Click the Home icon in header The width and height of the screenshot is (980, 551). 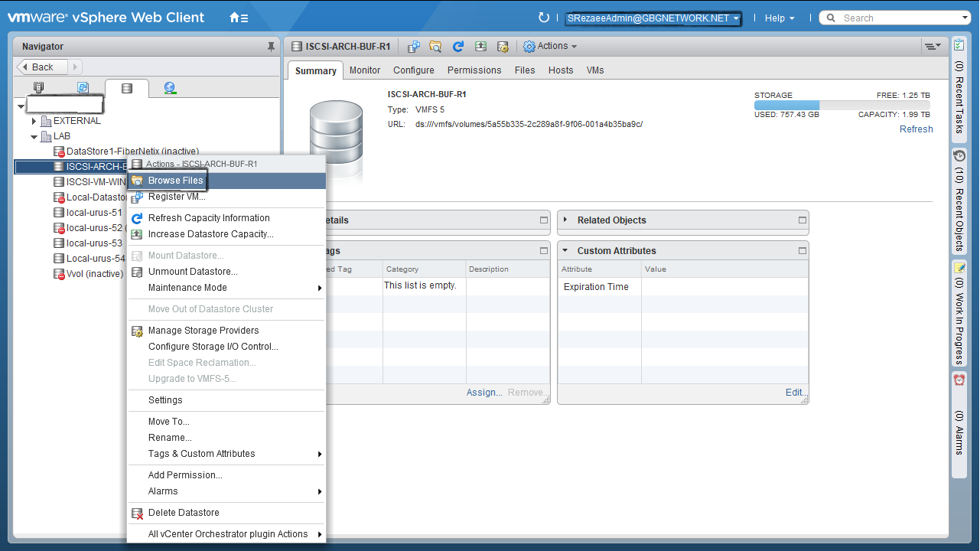click(238, 18)
